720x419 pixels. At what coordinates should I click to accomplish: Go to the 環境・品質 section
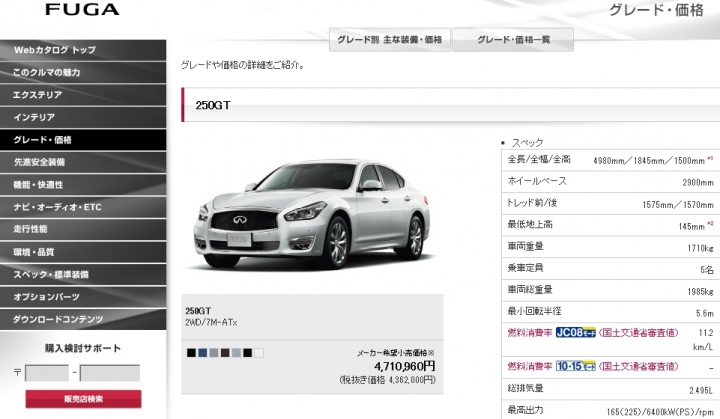click(83, 252)
